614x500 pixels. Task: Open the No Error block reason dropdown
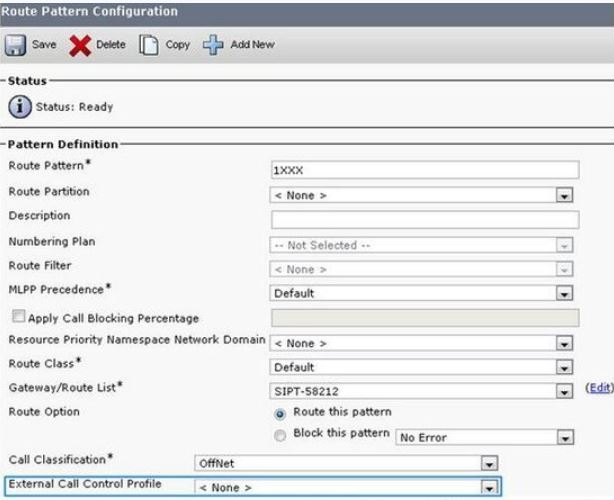[x=565, y=438]
